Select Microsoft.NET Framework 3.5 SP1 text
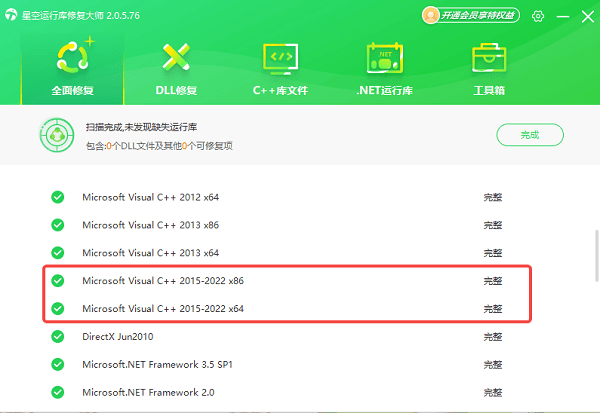Screen dimensions: 600x413 tap(157, 365)
